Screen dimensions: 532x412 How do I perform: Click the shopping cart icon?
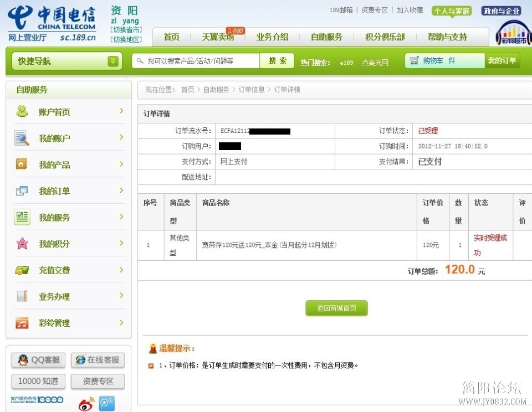click(x=415, y=61)
